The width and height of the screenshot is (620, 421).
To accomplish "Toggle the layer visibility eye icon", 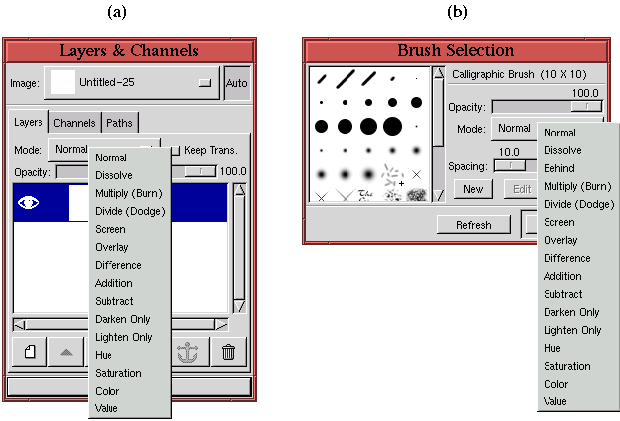I will [29, 202].
